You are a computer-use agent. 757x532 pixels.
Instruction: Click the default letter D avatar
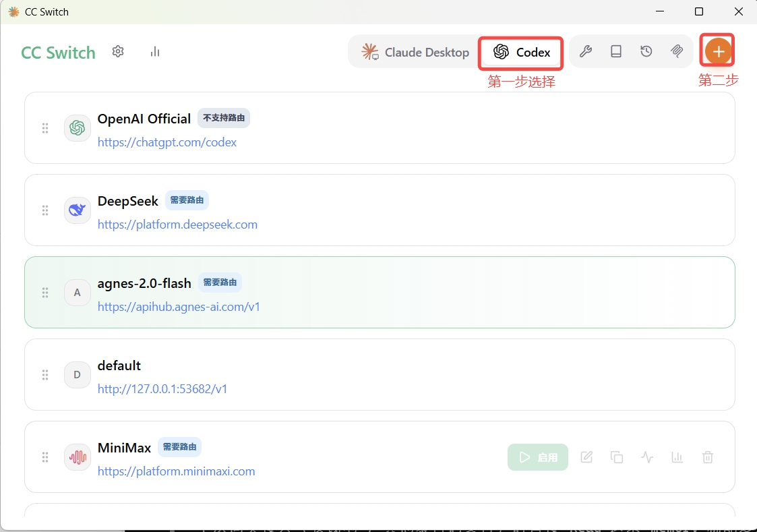78,375
